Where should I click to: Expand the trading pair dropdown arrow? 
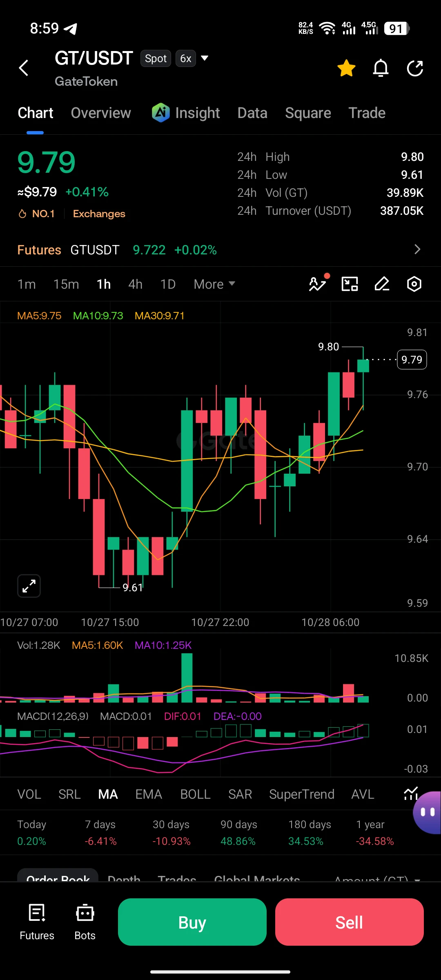pos(205,58)
